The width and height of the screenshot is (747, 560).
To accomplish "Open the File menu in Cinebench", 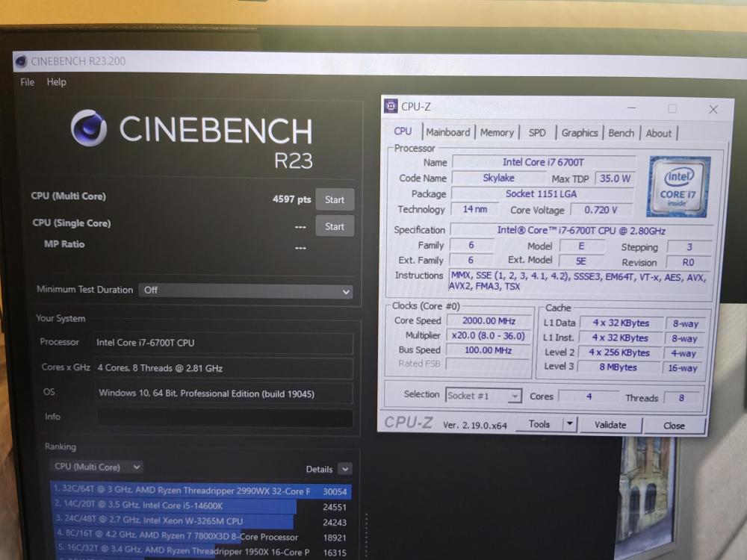I will coord(27,82).
